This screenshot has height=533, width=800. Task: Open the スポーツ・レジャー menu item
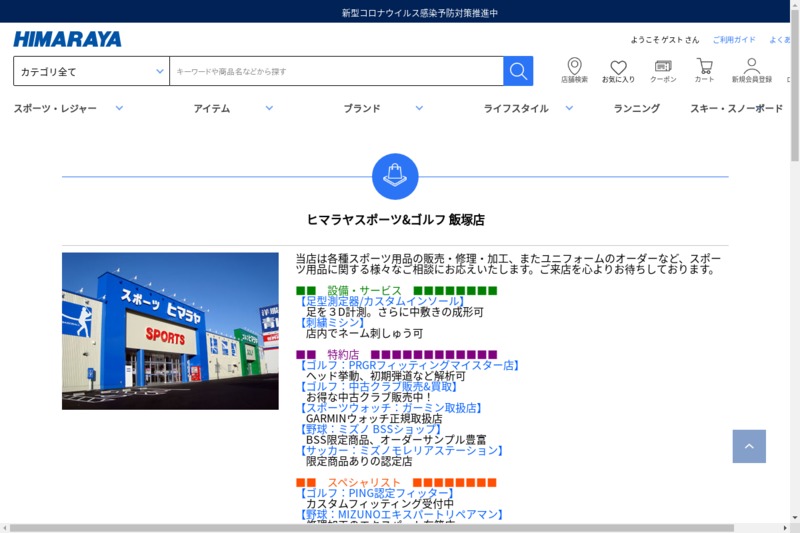point(55,108)
